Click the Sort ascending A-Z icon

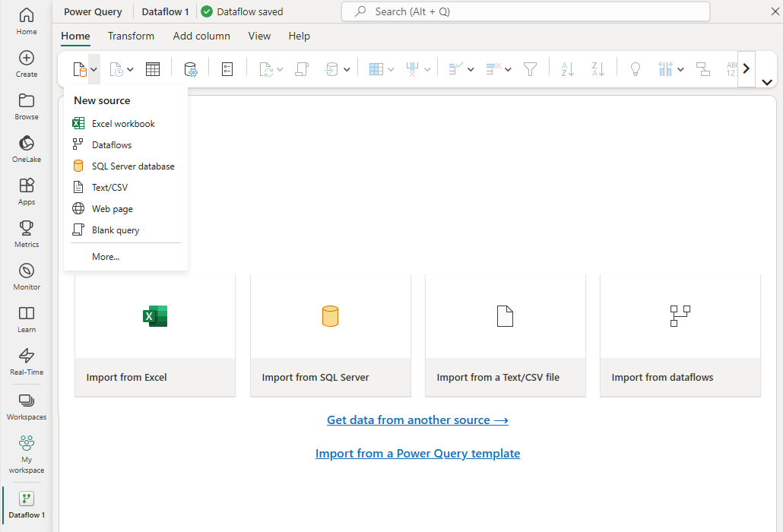568,69
